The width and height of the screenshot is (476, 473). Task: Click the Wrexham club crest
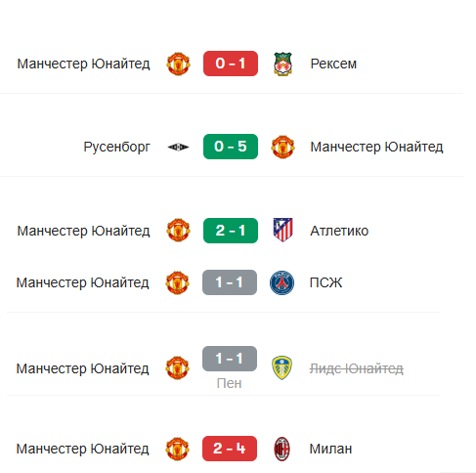click(x=282, y=64)
